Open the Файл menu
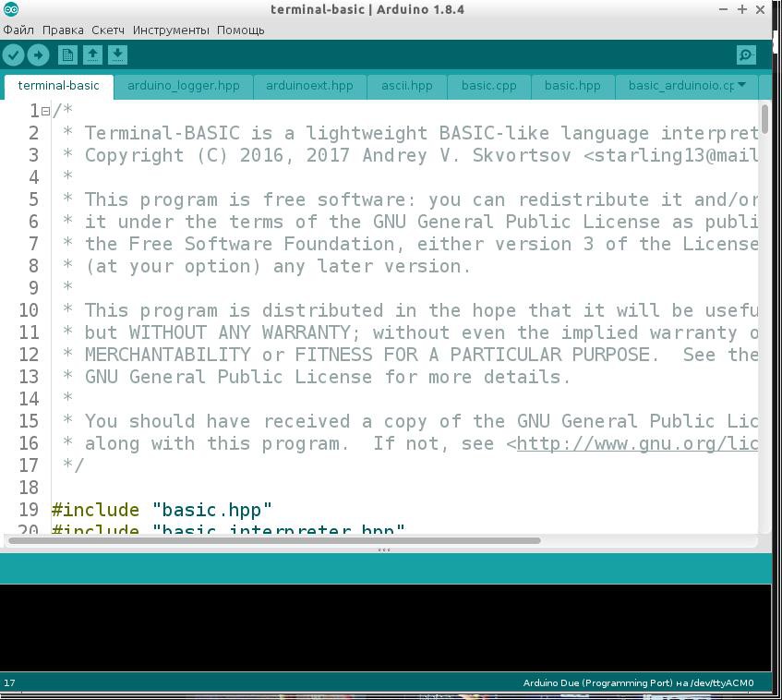Viewport: 782px width, 700px height. click(18, 30)
